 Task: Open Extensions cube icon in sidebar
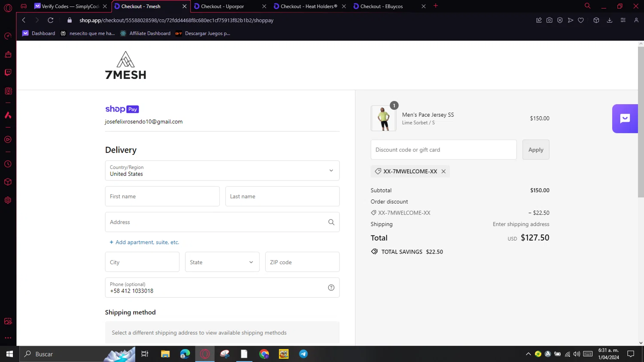8,182
